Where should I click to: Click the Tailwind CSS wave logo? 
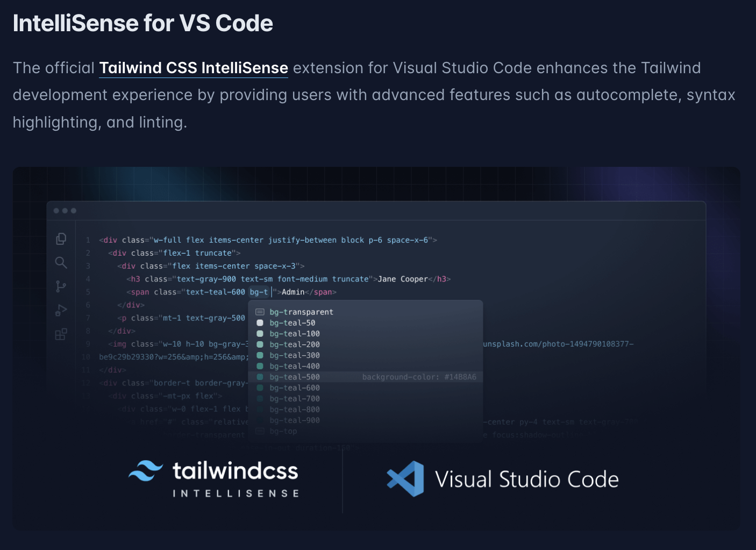[x=146, y=471]
